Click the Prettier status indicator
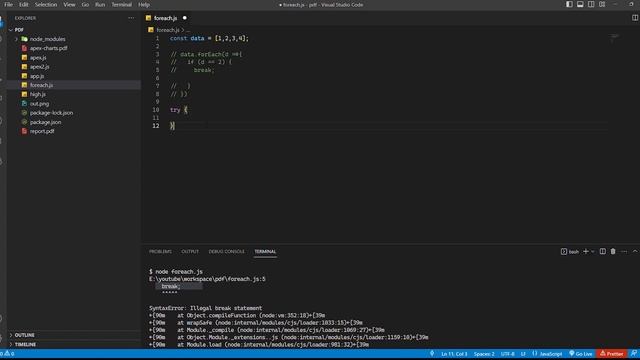The width and height of the screenshot is (640, 360). pos(611,353)
